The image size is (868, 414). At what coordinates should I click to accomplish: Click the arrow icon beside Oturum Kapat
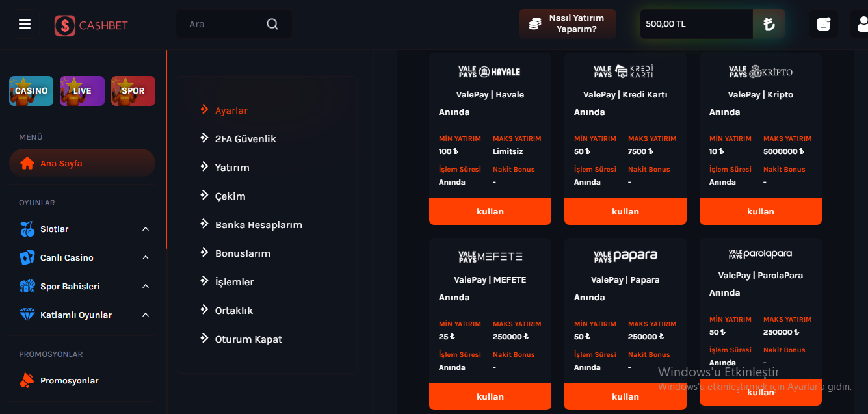[x=204, y=339]
